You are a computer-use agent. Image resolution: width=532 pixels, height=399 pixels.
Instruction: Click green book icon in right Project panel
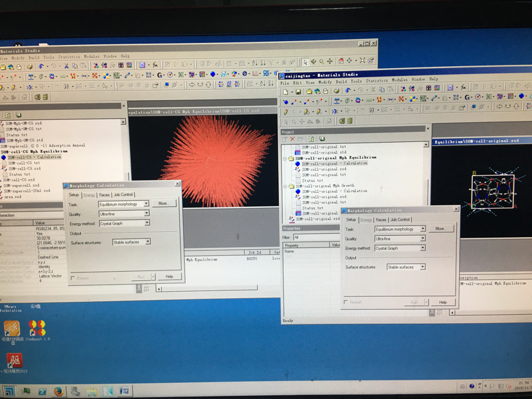pyautogui.click(x=322, y=139)
